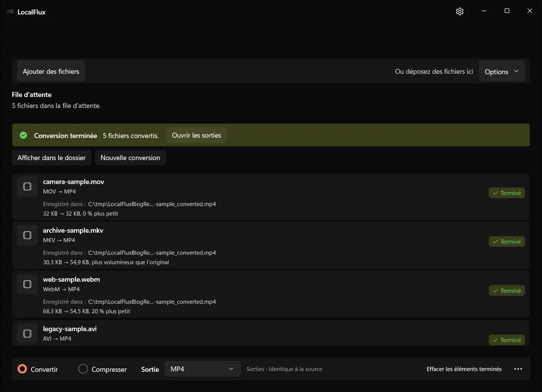This screenshot has width=542, height=392.
Task: Select the camera-sample.mov file name
Action: click(74, 182)
